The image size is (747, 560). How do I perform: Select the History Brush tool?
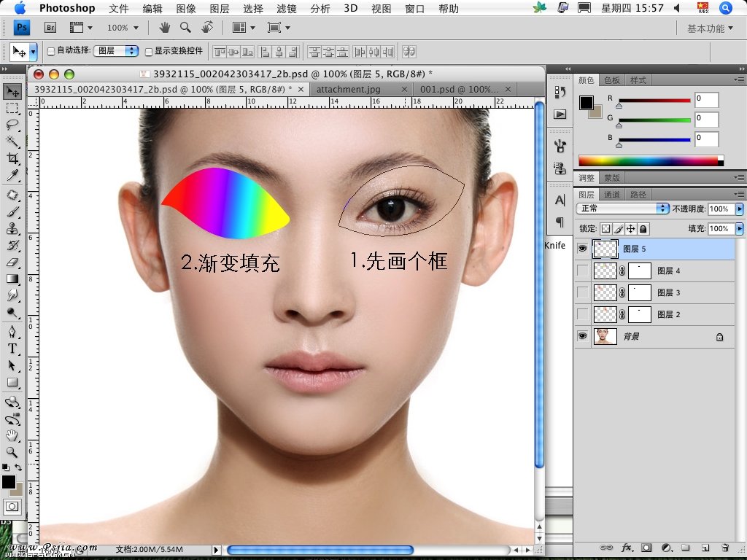(12, 245)
